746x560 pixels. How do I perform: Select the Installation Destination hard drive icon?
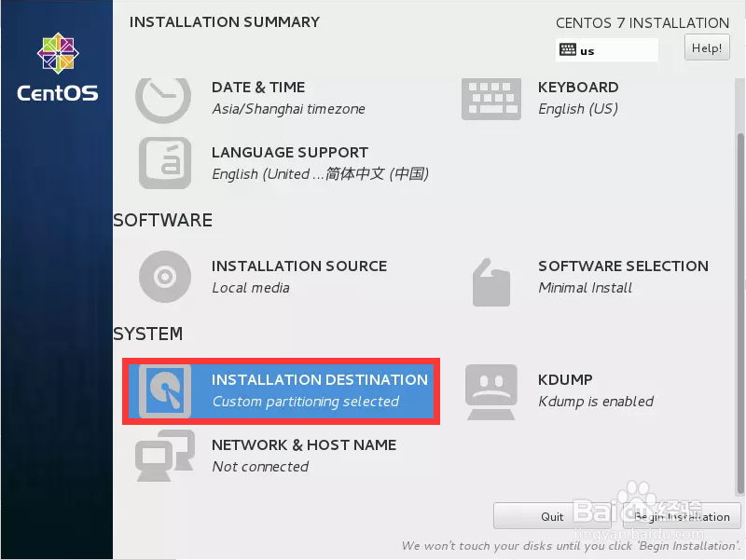[165, 390]
